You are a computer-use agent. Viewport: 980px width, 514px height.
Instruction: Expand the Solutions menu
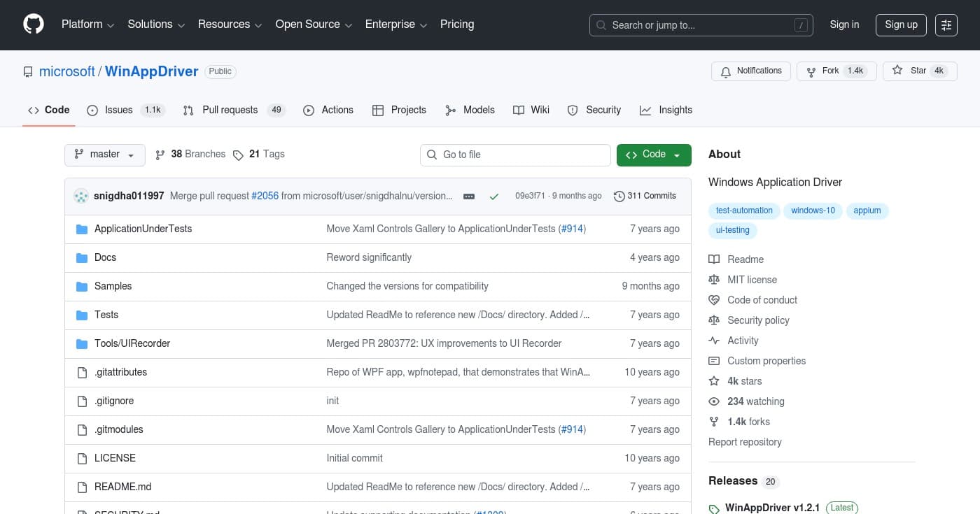pyautogui.click(x=155, y=24)
